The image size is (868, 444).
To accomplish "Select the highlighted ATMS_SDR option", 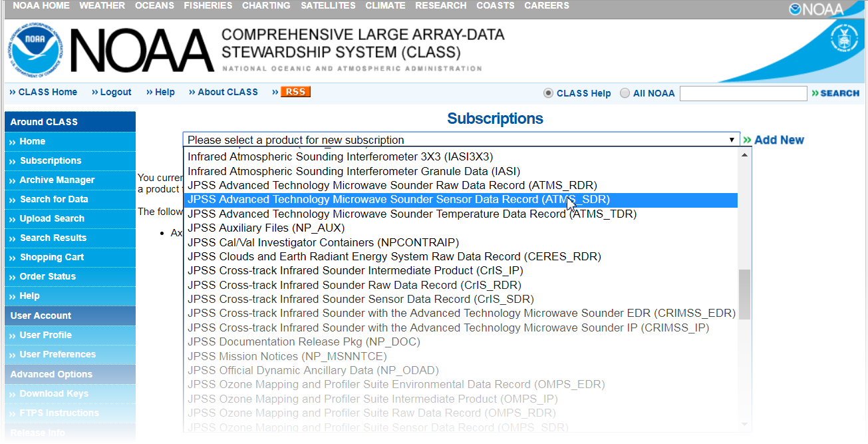I will click(460, 200).
